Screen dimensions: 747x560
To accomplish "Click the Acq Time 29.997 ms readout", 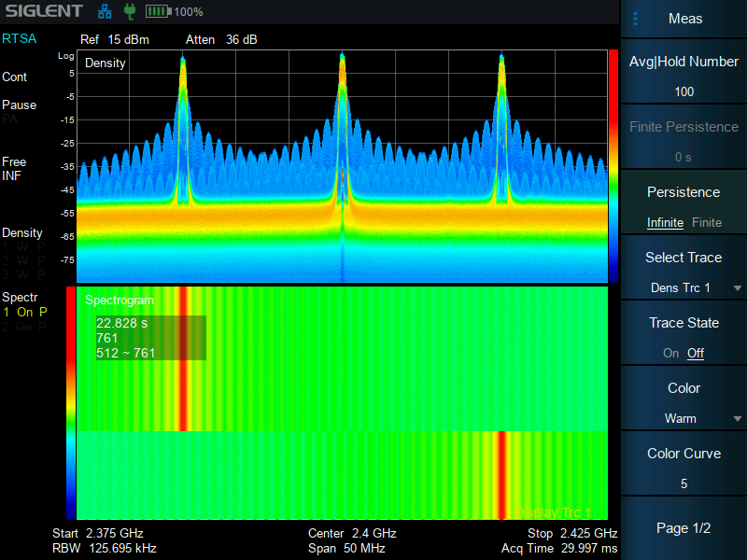I will 559,549.
